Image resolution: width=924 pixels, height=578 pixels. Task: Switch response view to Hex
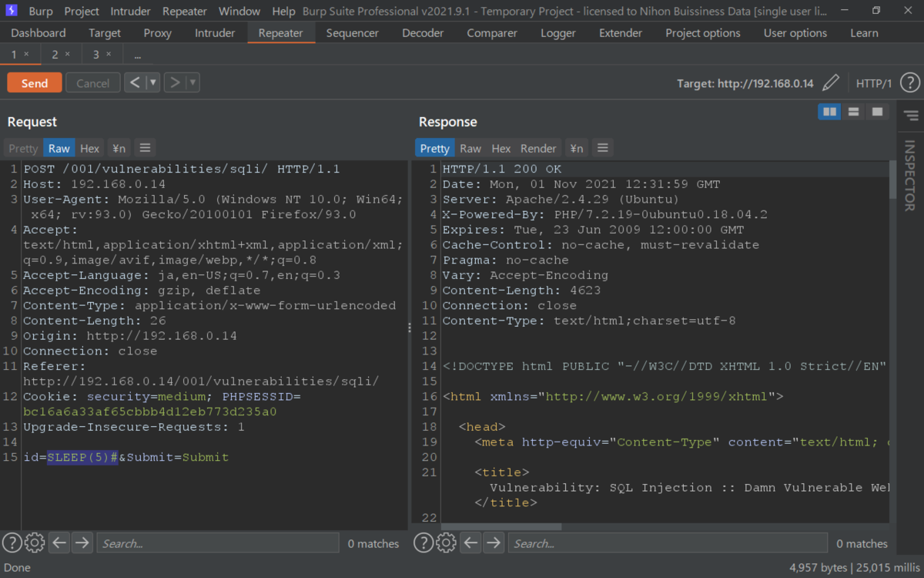click(x=501, y=148)
